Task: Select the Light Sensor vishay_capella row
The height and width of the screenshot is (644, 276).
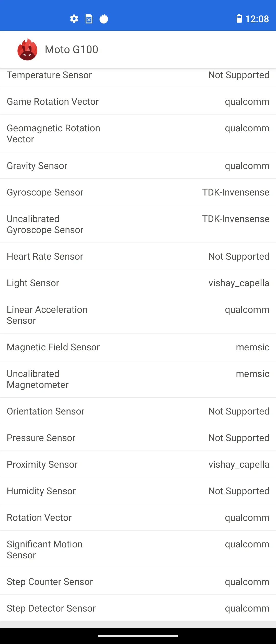Action: pyautogui.click(x=138, y=283)
